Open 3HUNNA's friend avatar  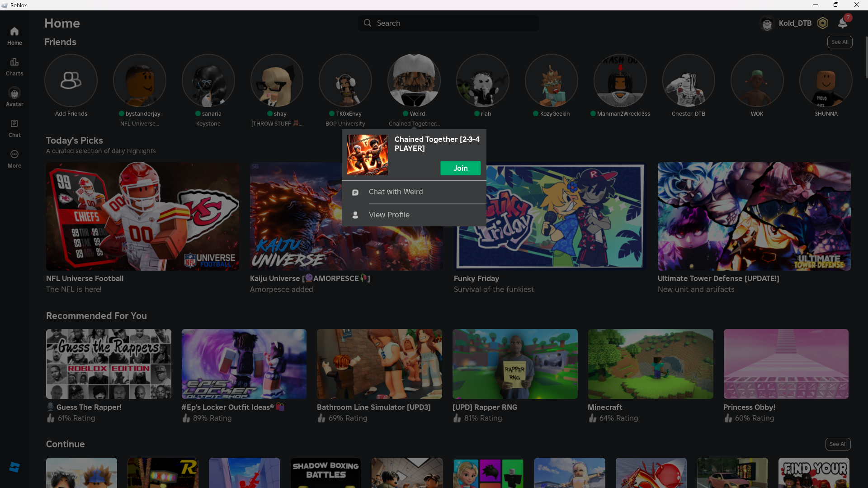pyautogui.click(x=826, y=80)
